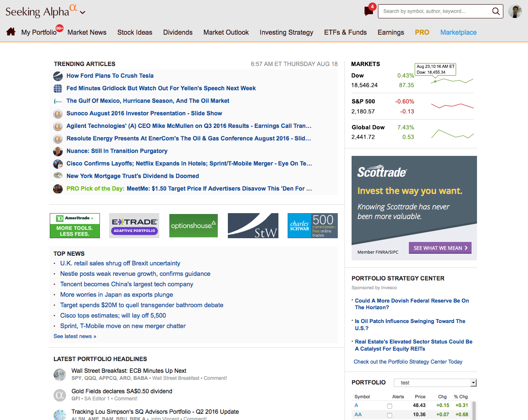Click the Seeking Alpha logo
The width and height of the screenshot is (528, 420).
pos(41,11)
